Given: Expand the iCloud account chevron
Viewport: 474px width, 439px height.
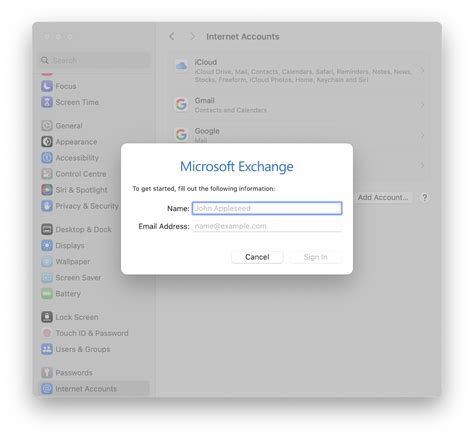Looking at the screenshot, I should pos(422,71).
